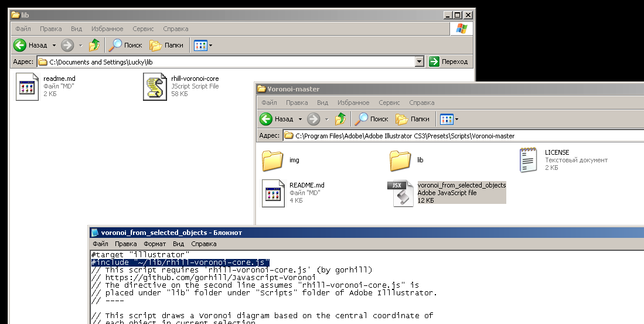
Task: Open Back history dropdown in Voronoi-master
Action: [x=300, y=119]
